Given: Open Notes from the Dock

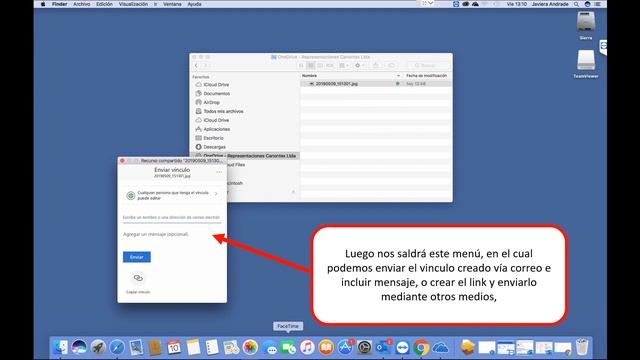Looking at the screenshot, I should point(193,347).
